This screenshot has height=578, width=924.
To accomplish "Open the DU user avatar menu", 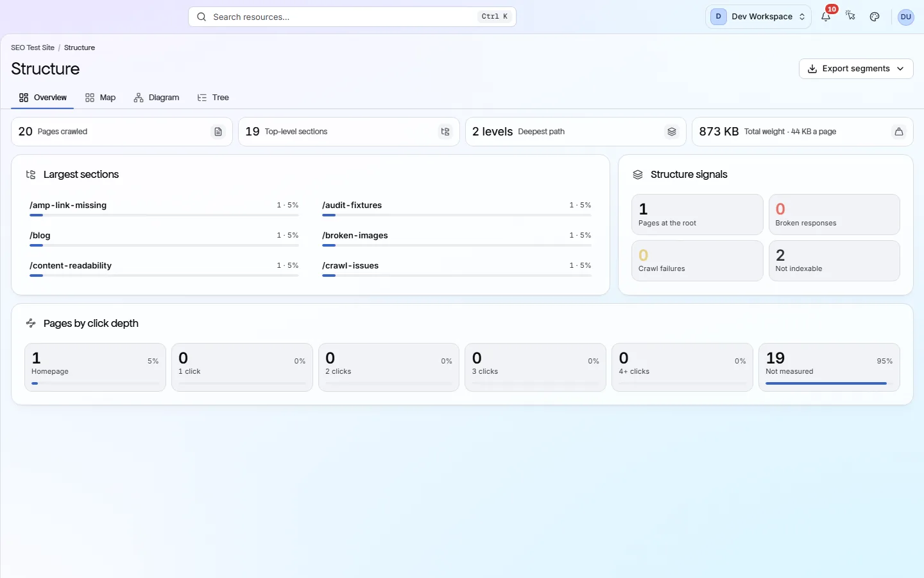I will [905, 17].
